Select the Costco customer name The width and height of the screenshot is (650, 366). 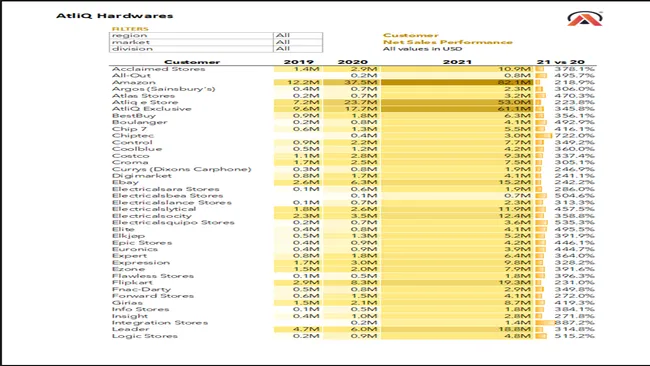tap(131, 156)
